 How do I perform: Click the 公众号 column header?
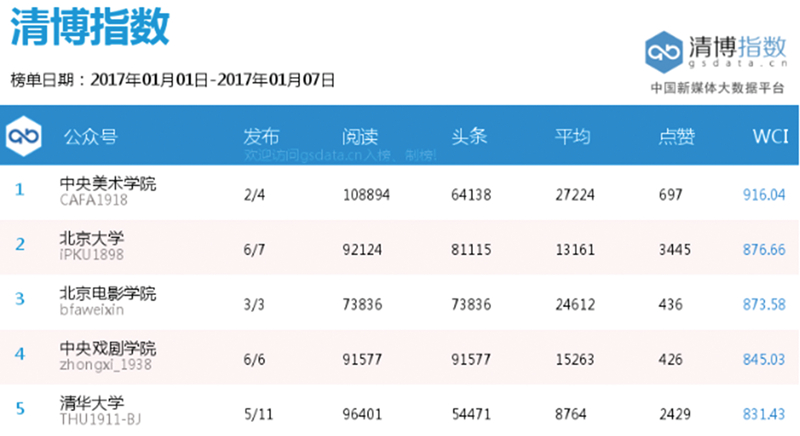[x=90, y=136]
